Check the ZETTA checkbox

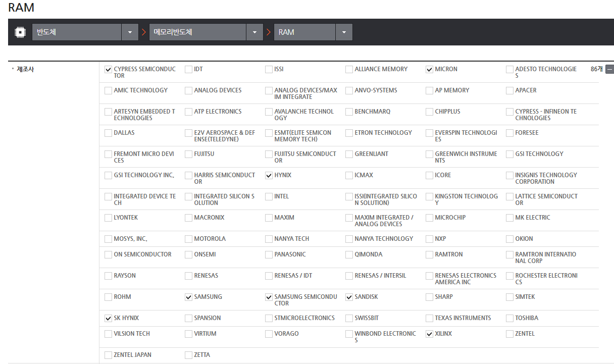pyautogui.click(x=188, y=355)
